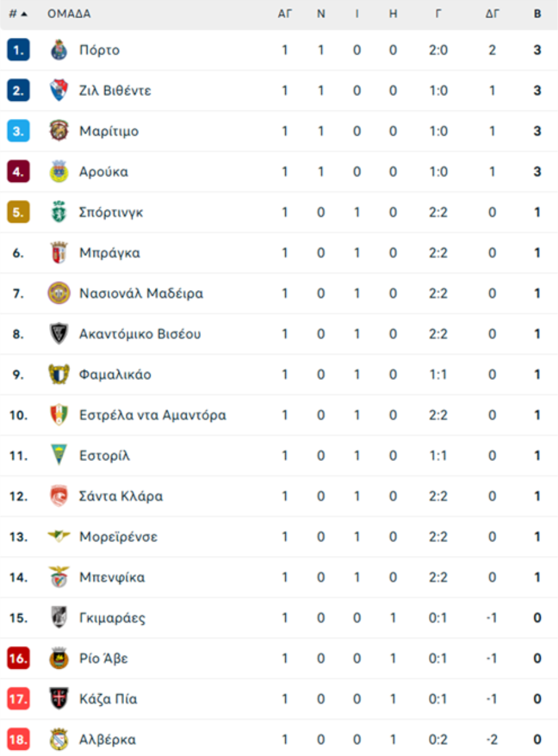The height and width of the screenshot is (756, 558).
Task: Click the blue position 1 badge
Action: click(19, 50)
